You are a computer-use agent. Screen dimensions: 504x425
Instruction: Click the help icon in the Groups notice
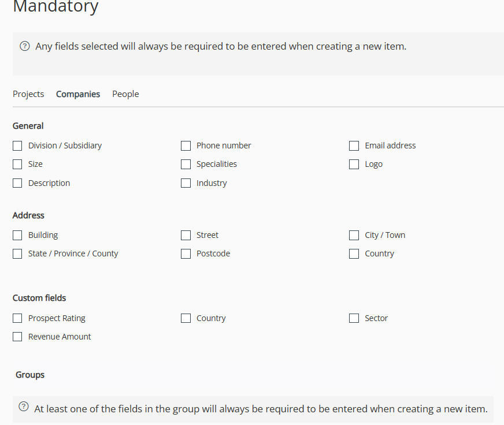point(24,406)
